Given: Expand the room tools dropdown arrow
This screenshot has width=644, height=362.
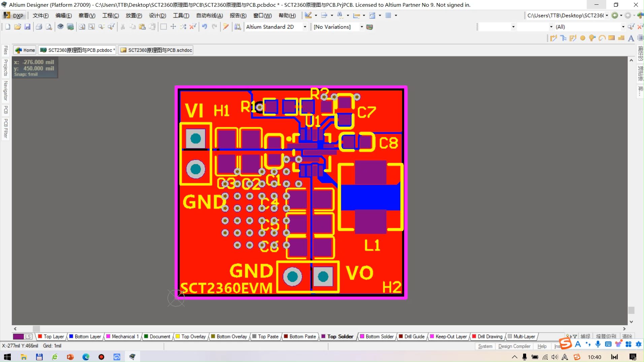Looking at the screenshot, I should [380, 15].
